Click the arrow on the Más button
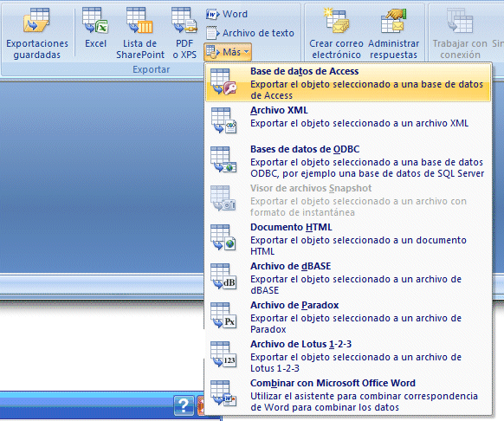This screenshot has height=421, width=504. [x=246, y=52]
